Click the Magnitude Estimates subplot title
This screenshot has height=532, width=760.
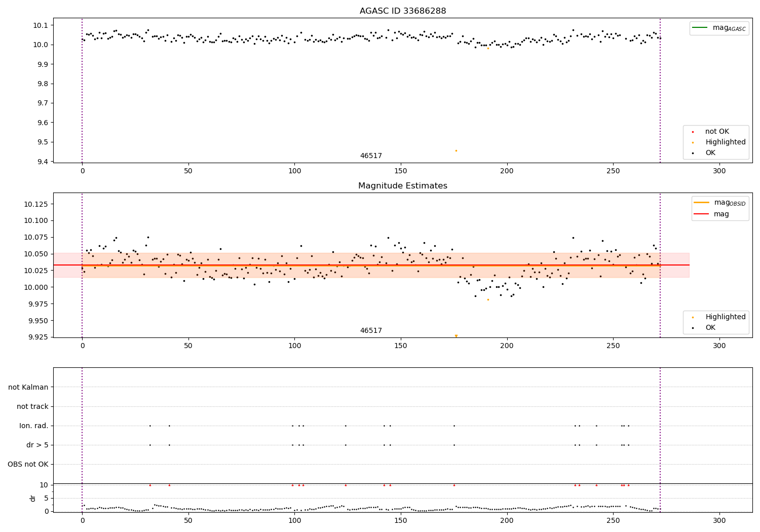(x=403, y=186)
